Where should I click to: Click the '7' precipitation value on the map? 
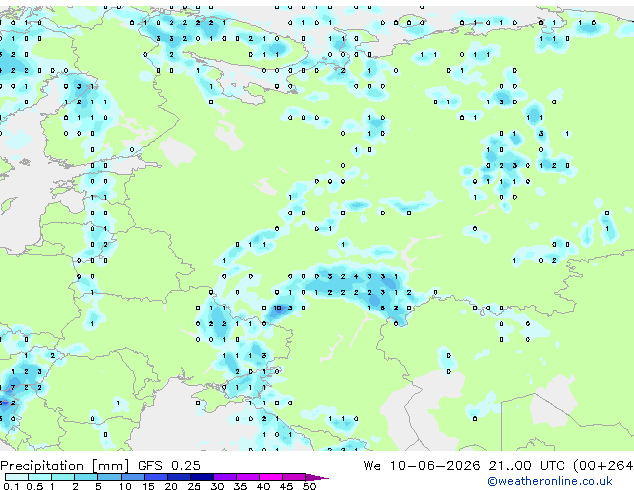13,387
